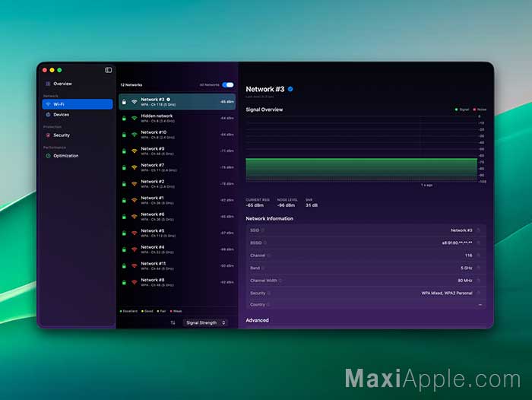
Task: Select Network #8 in the list
Action: coord(177,282)
